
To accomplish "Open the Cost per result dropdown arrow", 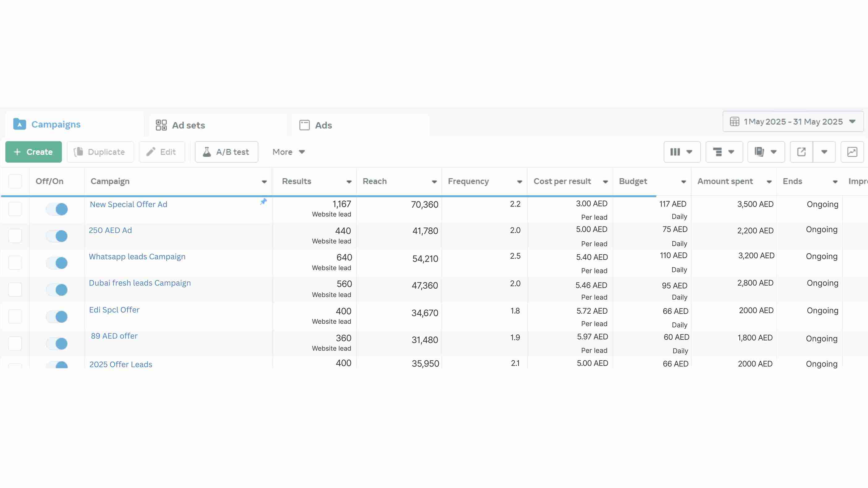I will [x=606, y=182].
